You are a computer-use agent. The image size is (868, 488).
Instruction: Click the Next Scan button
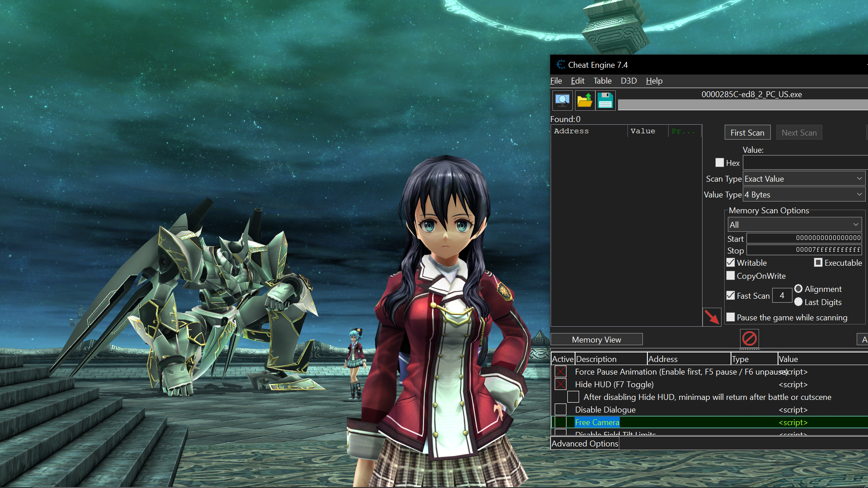pos(799,132)
